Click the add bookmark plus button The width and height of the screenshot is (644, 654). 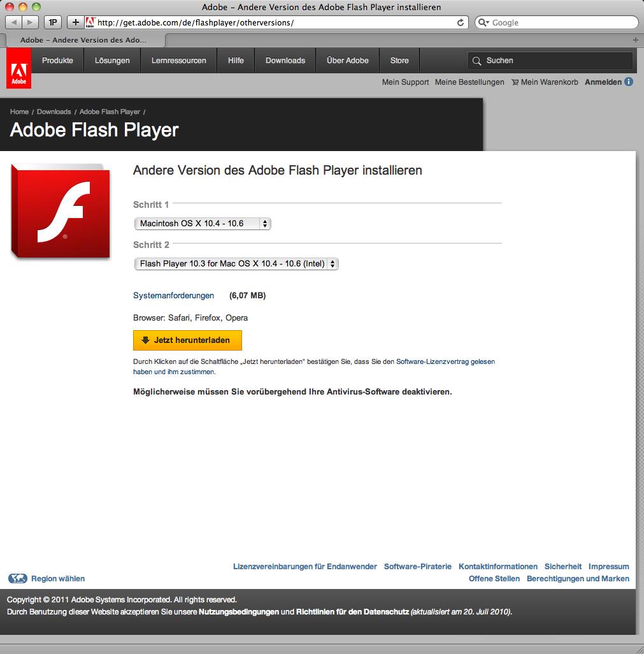(75, 22)
